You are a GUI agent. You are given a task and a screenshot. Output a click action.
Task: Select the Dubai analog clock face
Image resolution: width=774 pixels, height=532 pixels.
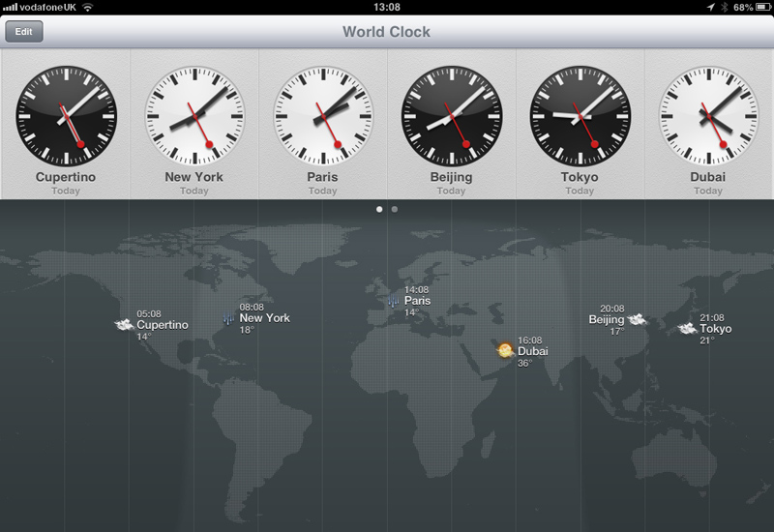708,116
